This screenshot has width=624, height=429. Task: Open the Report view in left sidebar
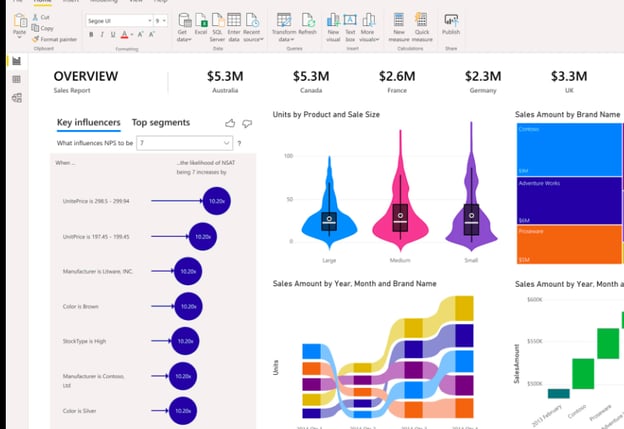click(16, 62)
